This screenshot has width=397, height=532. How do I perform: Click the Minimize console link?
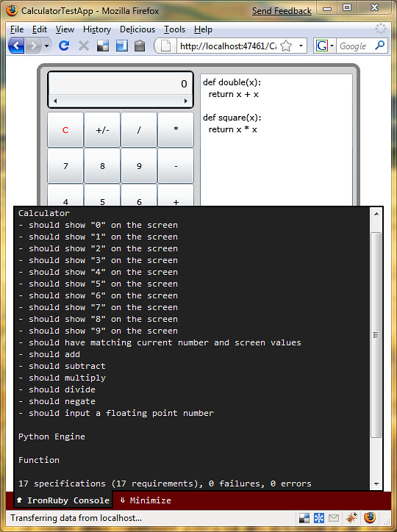click(146, 500)
